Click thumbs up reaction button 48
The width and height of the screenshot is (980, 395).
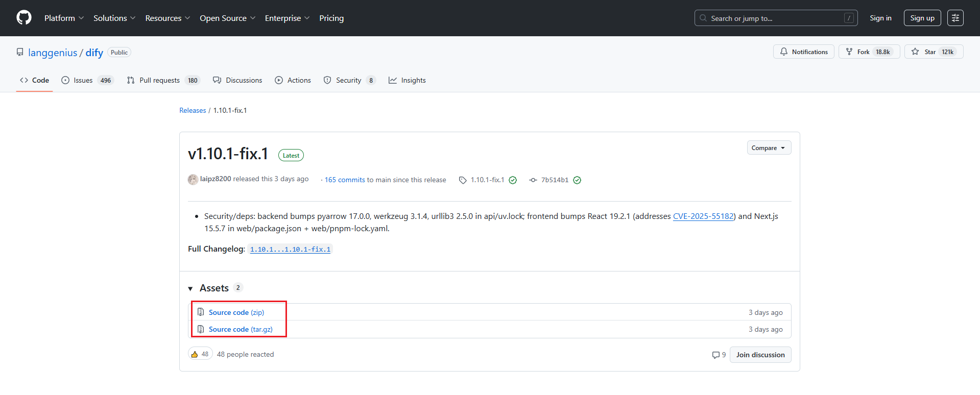coord(200,354)
